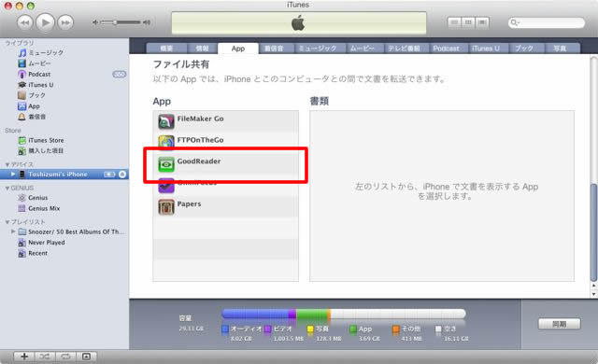Click the purple ビデオ legend swatch
Viewport: 598px width, 364px height.
[268, 329]
